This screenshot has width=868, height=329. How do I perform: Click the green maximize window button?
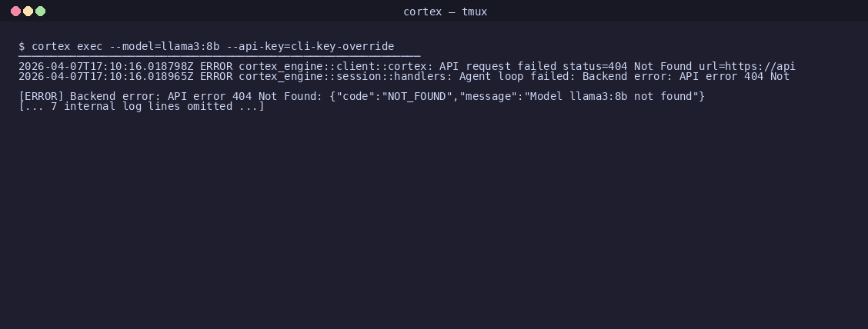click(41, 11)
